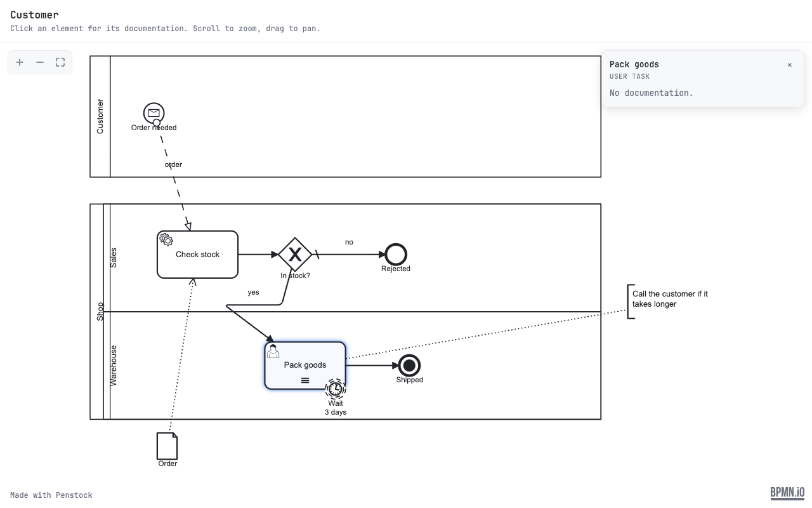Select the Shipped terminate end event
Viewport: 812px width, 508px height.
(x=410, y=366)
